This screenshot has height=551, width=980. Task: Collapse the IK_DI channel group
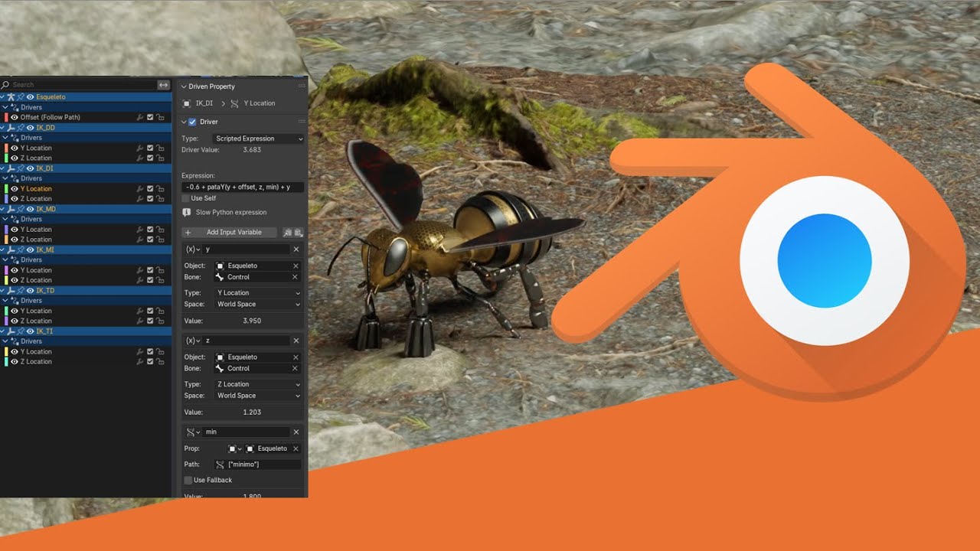coord(3,168)
